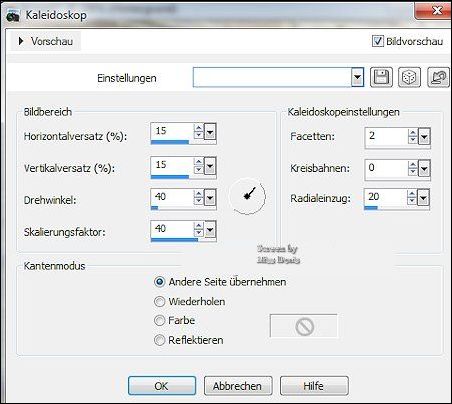
Task: Choose the Farbe radio button
Action: click(160, 320)
